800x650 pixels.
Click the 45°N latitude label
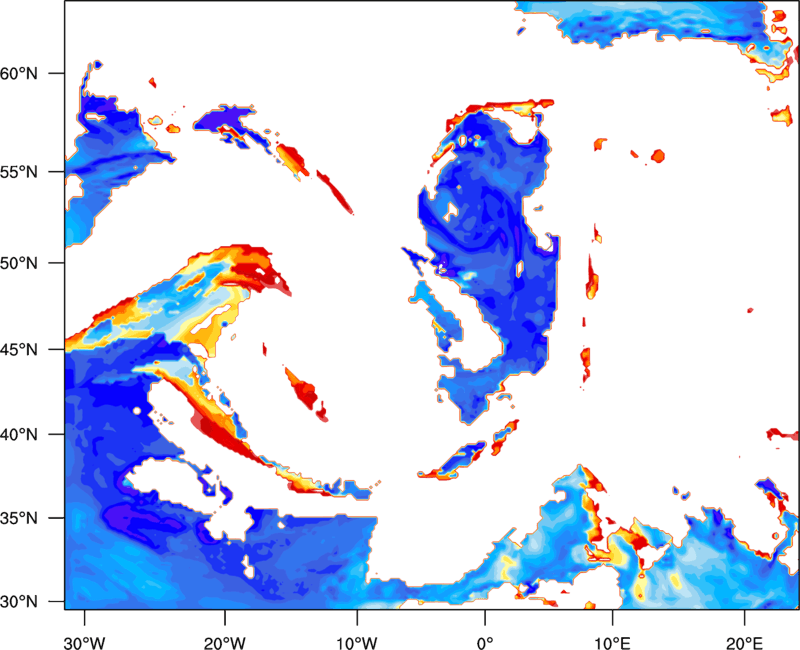tap(19, 349)
